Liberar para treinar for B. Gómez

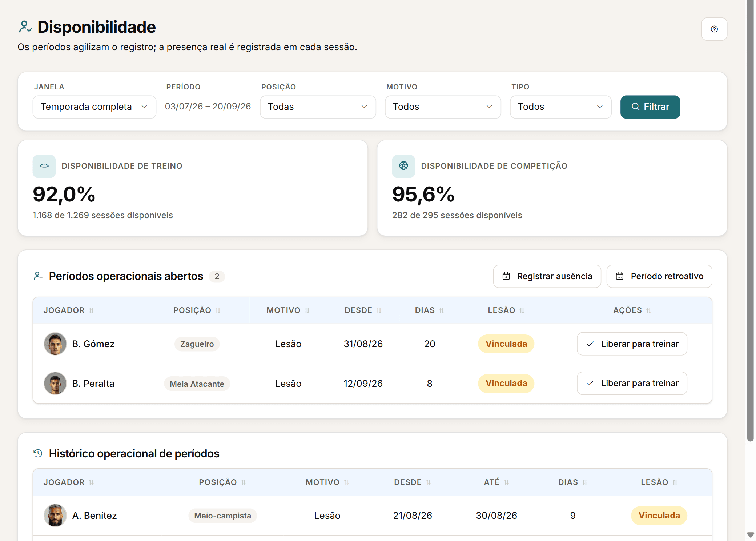click(x=632, y=344)
